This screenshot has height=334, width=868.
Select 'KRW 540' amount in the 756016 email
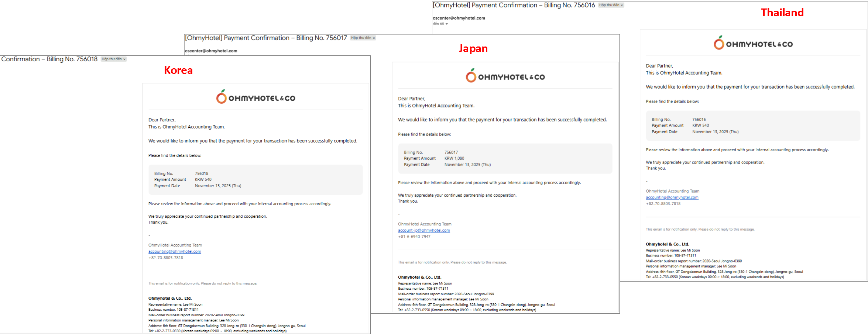[x=700, y=126]
